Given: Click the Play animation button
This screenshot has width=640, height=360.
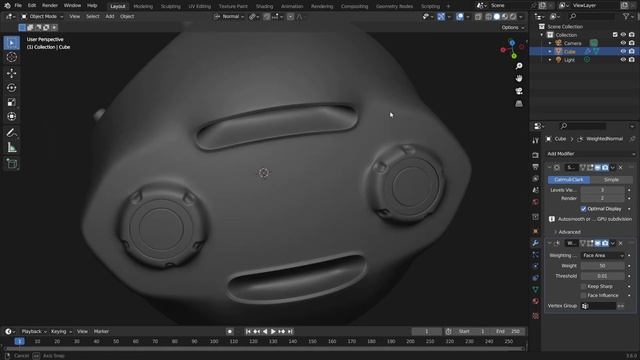Looking at the screenshot, I should (273, 331).
